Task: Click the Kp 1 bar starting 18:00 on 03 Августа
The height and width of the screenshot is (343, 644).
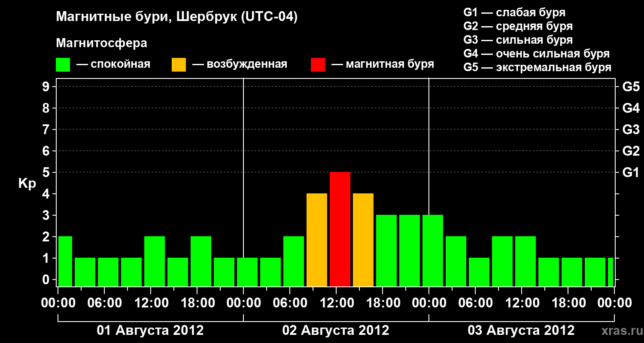Action: click(572, 272)
